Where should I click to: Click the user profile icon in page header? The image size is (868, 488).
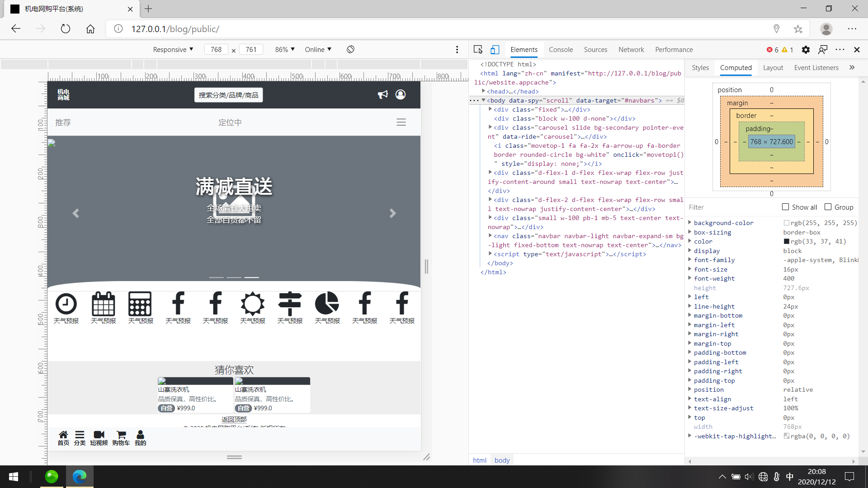coord(401,94)
